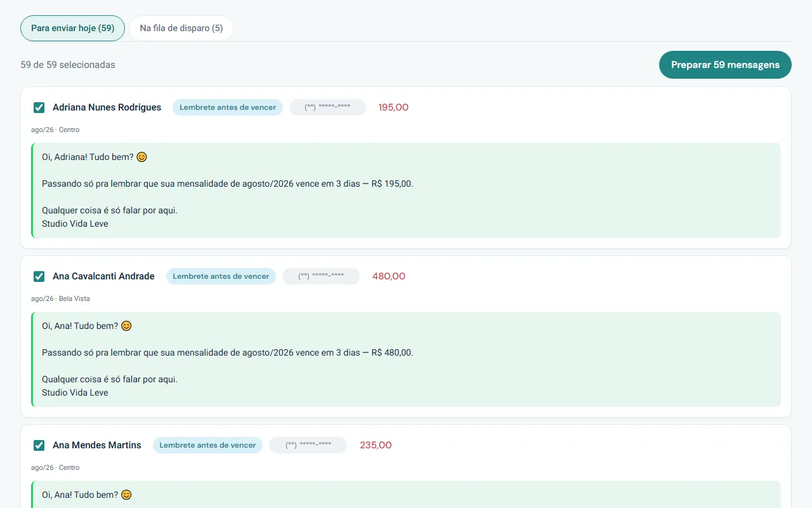This screenshot has width=812, height=508.
Task: Click Lembrete antes de vencer tag for Ana Cavalcanti
Action: 221,276
